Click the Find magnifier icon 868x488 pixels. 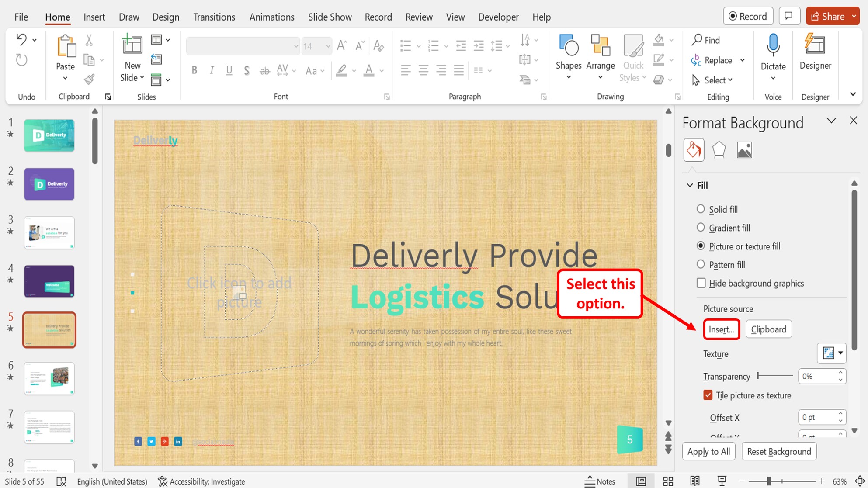point(697,40)
